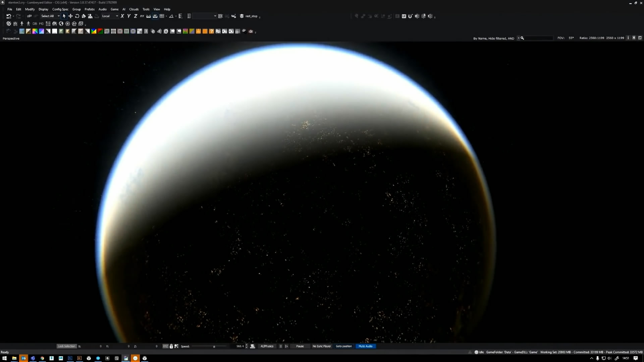Click the Undo arrow icon
The height and width of the screenshot is (362, 644).
(x=8, y=16)
